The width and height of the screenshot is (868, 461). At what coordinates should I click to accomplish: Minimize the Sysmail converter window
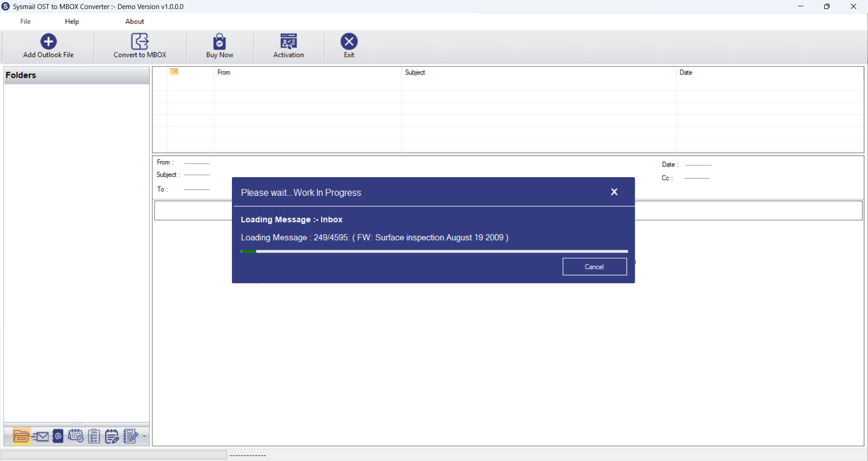coord(801,6)
